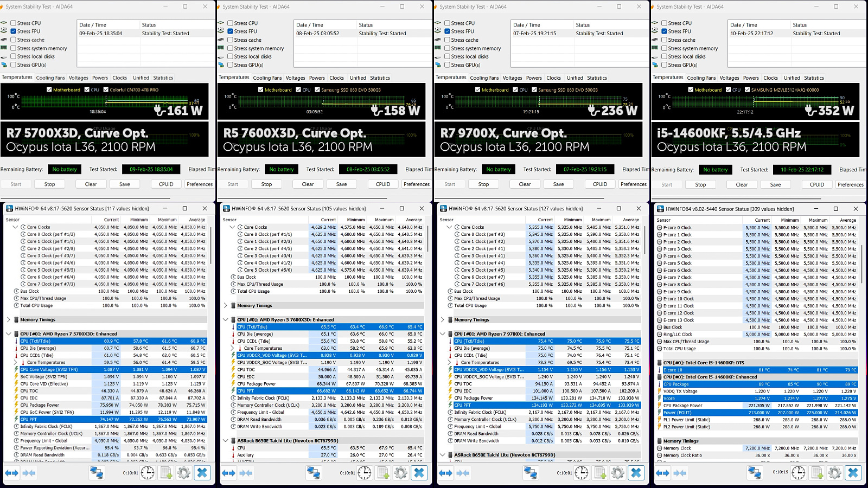868x488 pixels.
Task: Uncheck Stress FPU in the i5-14600KF AIDA64 window
Action: [x=664, y=31]
